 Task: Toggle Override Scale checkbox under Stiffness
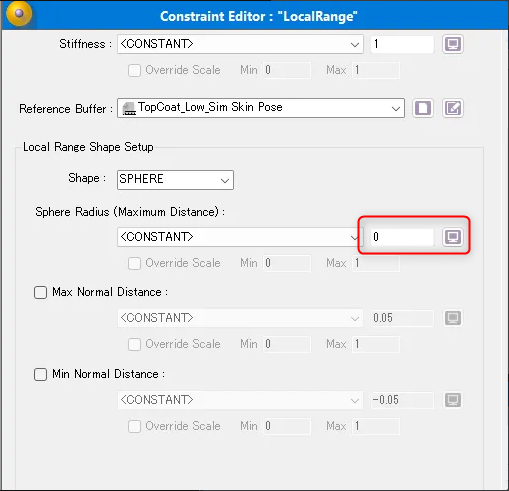(134, 70)
